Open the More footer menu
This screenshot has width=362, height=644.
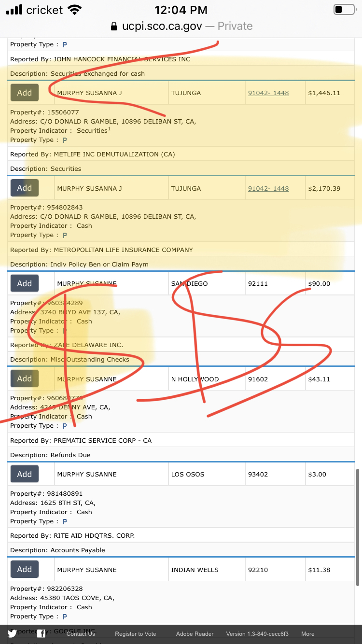[x=308, y=634]
